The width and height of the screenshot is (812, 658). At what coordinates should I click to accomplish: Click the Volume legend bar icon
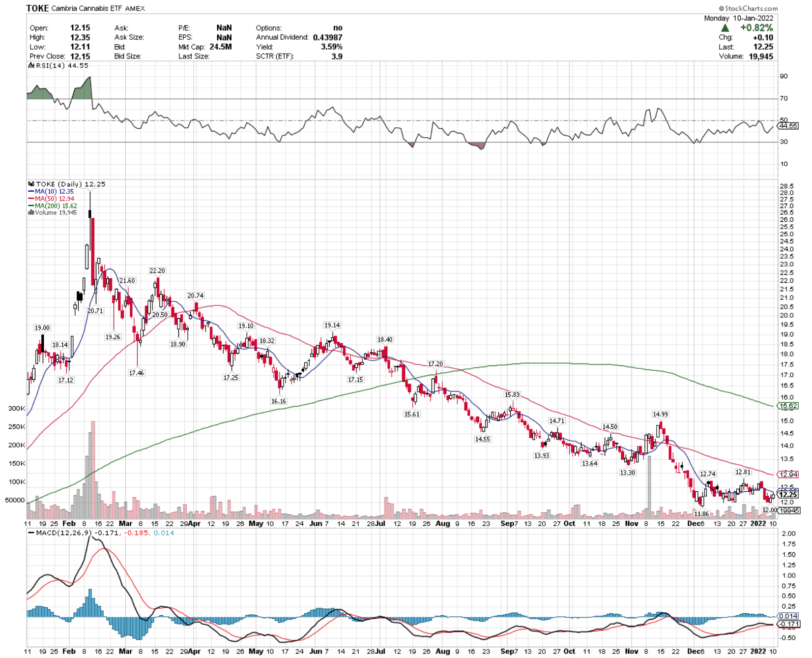pyautogui.click(x=31, y=212)
